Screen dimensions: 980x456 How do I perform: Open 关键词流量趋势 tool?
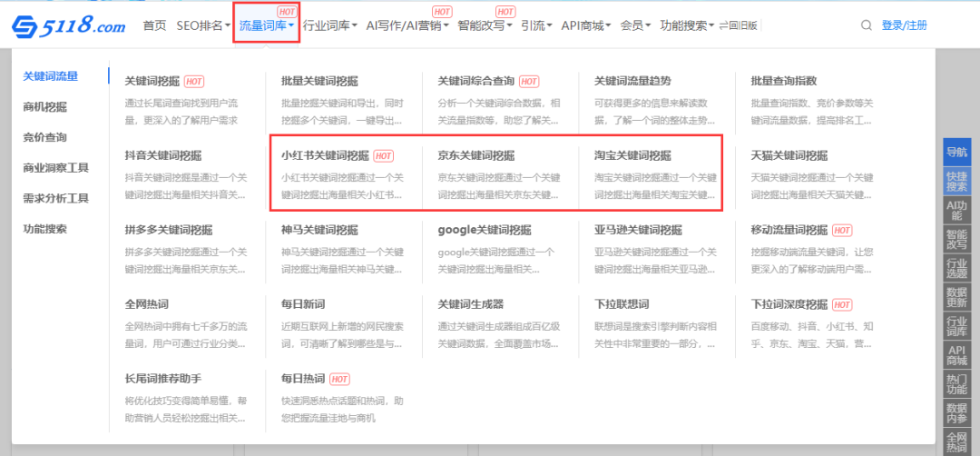click(x=632, y=82)
